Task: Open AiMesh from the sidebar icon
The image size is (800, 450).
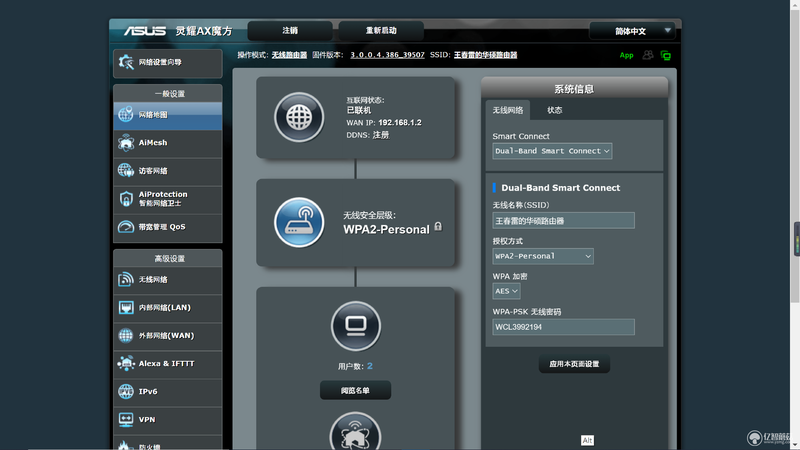Action: [126, 143]
